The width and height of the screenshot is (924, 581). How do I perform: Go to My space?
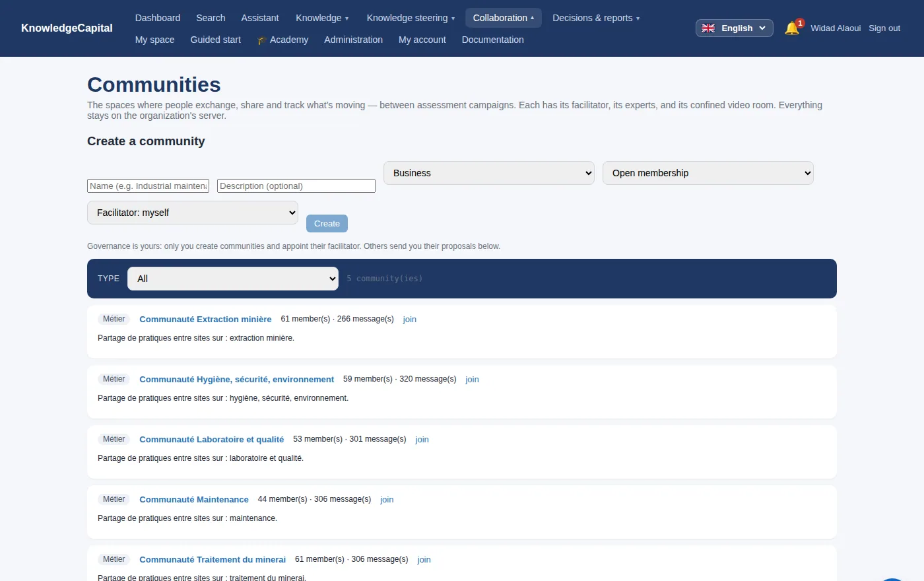point(155,40)
